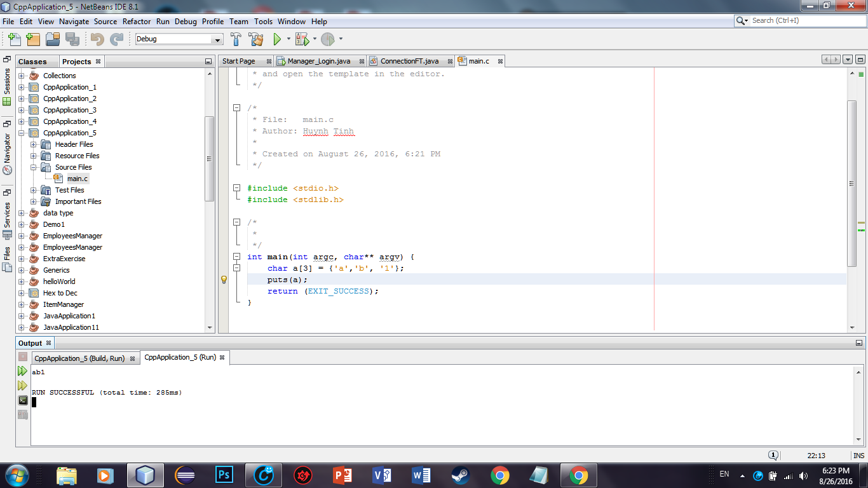Open the Debug configuration dropdown
This screenshot has height=488, width=868.
click(218, 39)
